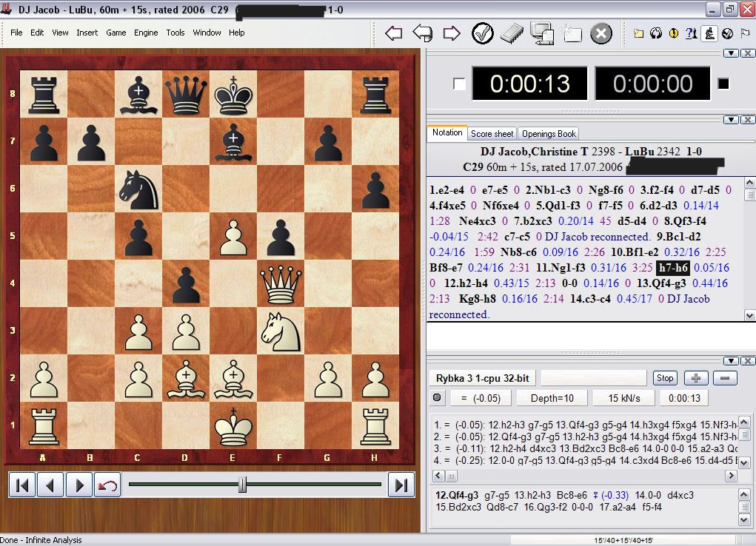
Task: Click the engine chip icon in toolbar
Action: pos(512,34)
